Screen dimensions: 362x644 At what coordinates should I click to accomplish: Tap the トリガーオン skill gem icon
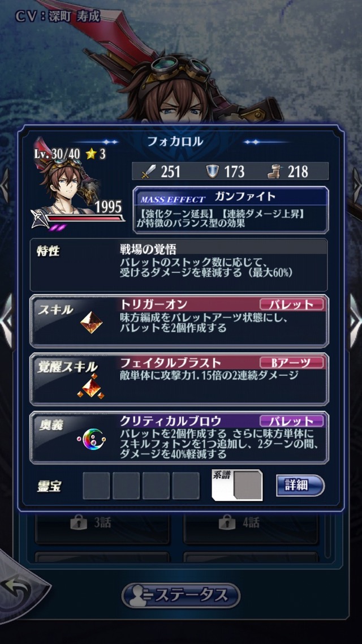(91, 323)
